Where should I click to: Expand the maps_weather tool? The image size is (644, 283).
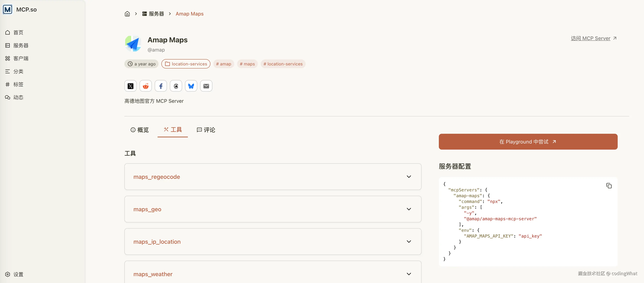tap(409, 274)
